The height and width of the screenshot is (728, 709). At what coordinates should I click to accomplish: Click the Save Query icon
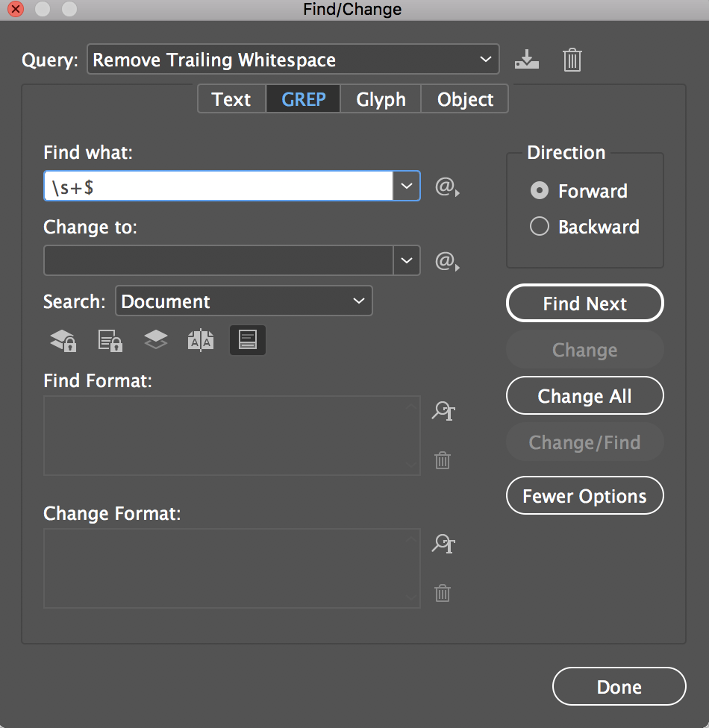tap(527, 60)
